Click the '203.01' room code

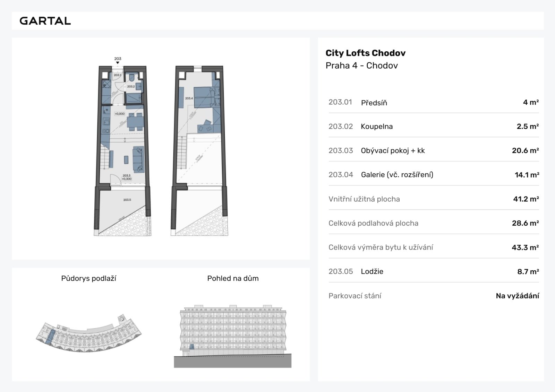(x=340, y=102)
